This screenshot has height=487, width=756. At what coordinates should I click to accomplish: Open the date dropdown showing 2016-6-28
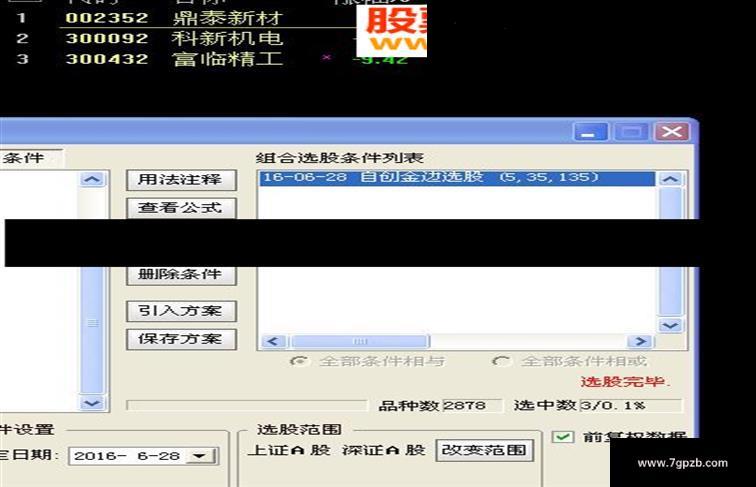200,456
